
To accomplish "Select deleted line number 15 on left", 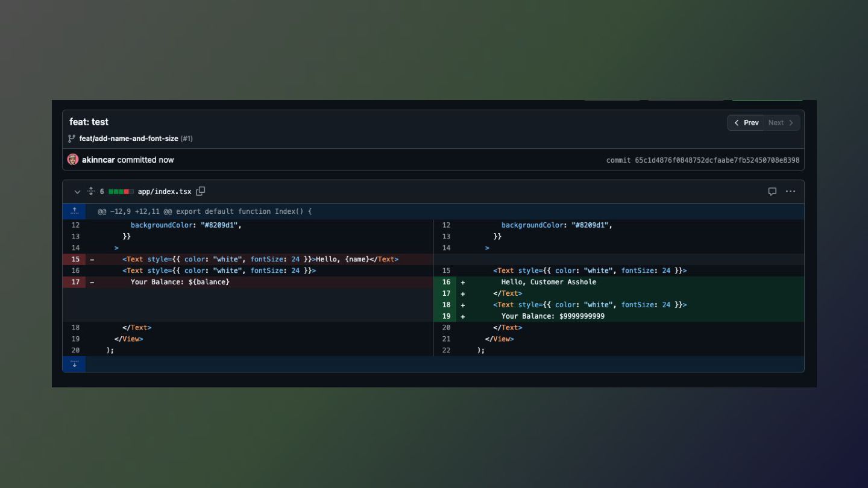I will pos(75,259).
